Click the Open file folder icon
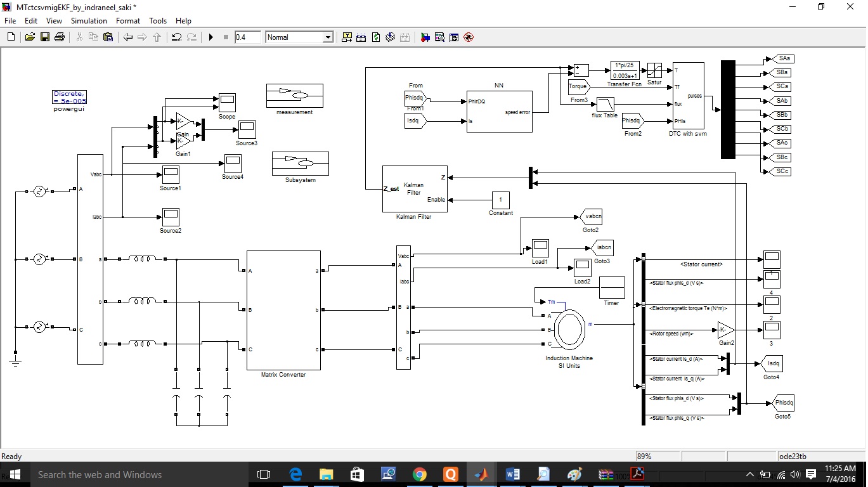The width and height of the screenshot is (868, 487). pyautogui.click(x=30, y=37)
